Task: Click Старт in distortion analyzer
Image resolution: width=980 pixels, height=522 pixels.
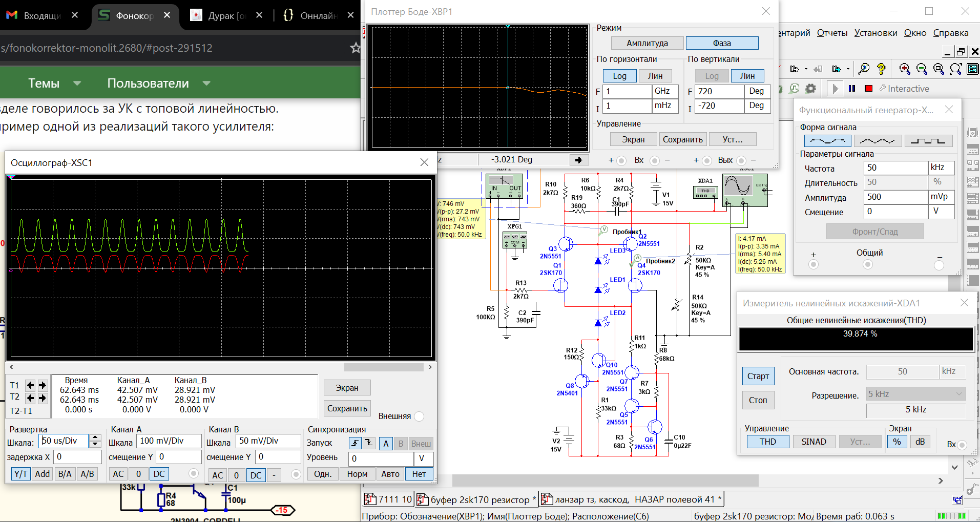Action: [x=758, y=376]
